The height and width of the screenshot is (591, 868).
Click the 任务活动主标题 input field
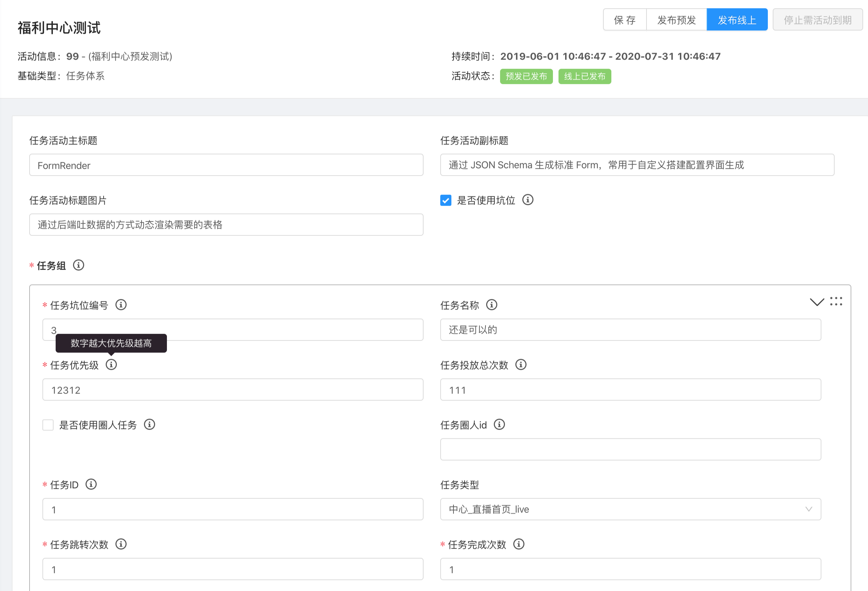pyautogui.click(x=226, y=165)
